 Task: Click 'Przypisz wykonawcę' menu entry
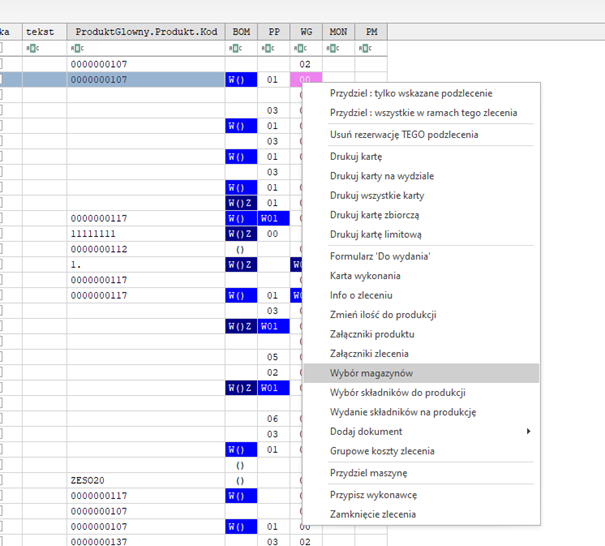point(421,495)
